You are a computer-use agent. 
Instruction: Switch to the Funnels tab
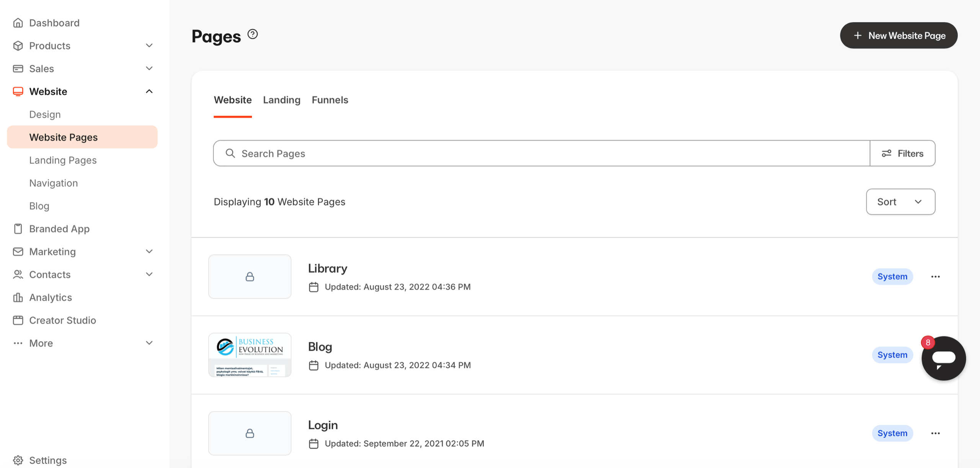pos(330,100)
